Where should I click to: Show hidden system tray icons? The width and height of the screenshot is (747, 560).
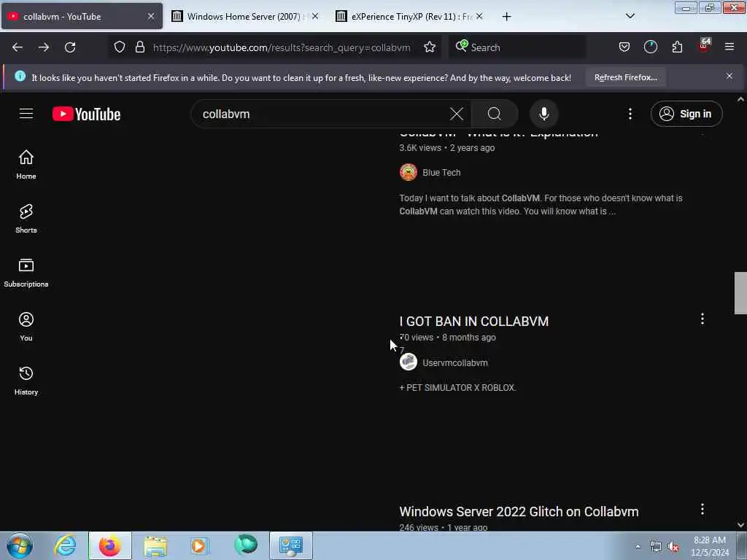coord(638,546)
